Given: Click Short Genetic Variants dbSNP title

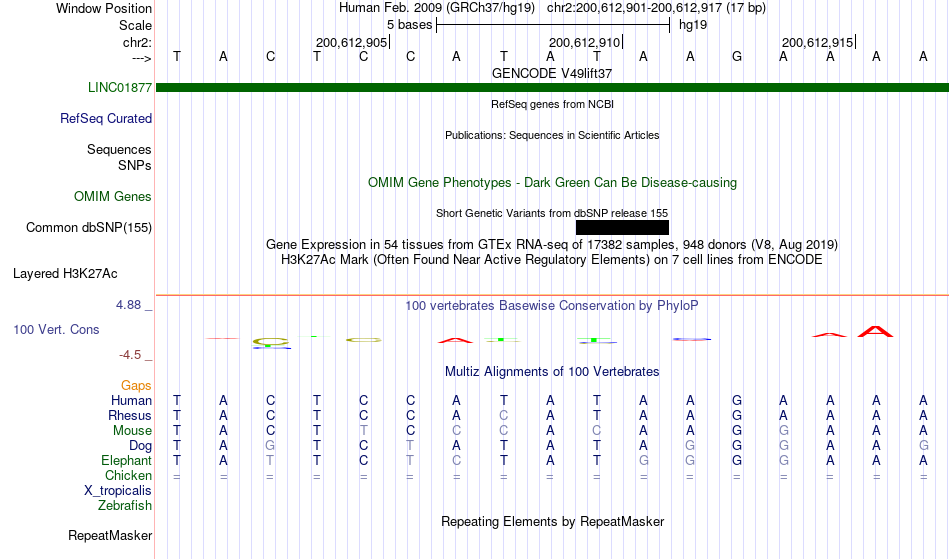Looking at the screenshot, I should 552,214.
